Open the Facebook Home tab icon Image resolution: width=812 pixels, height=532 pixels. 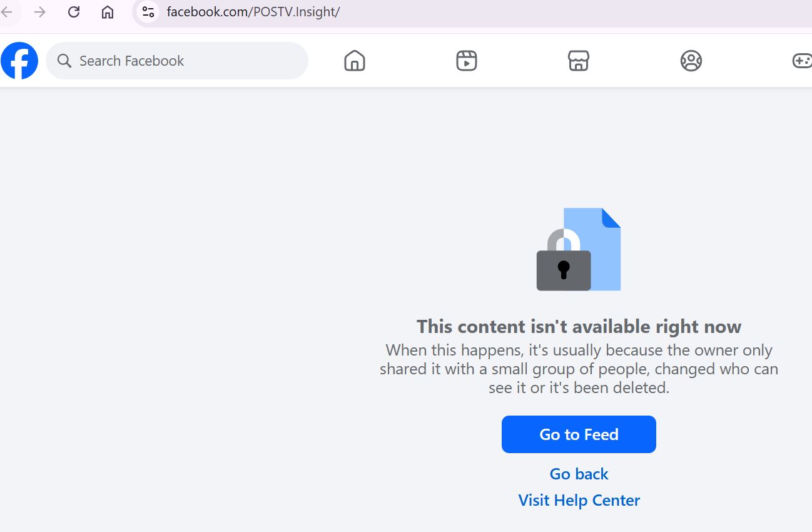click(355, 61)
